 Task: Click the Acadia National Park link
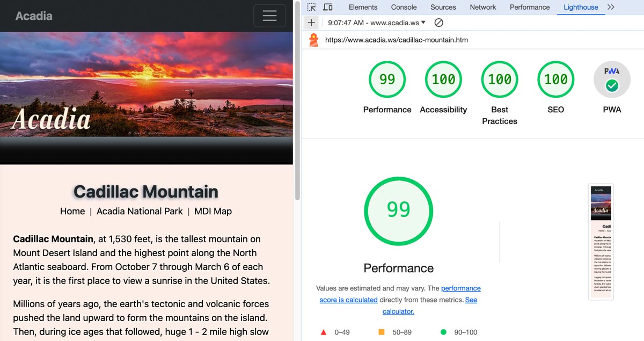140,211
